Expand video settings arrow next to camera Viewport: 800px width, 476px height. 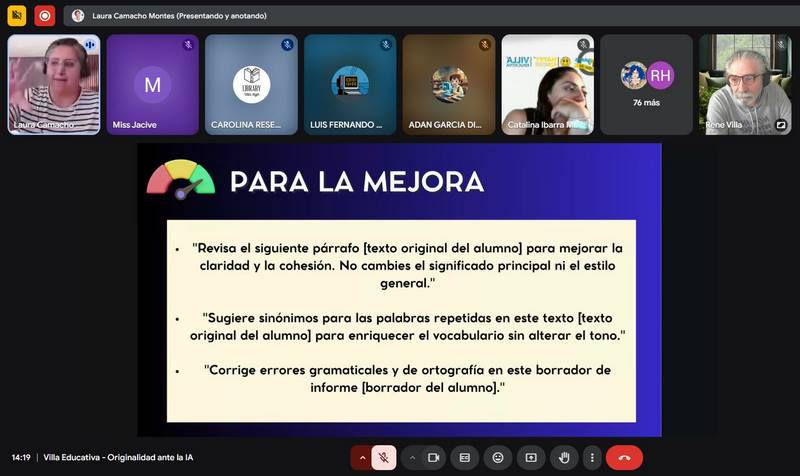[411, 457]
